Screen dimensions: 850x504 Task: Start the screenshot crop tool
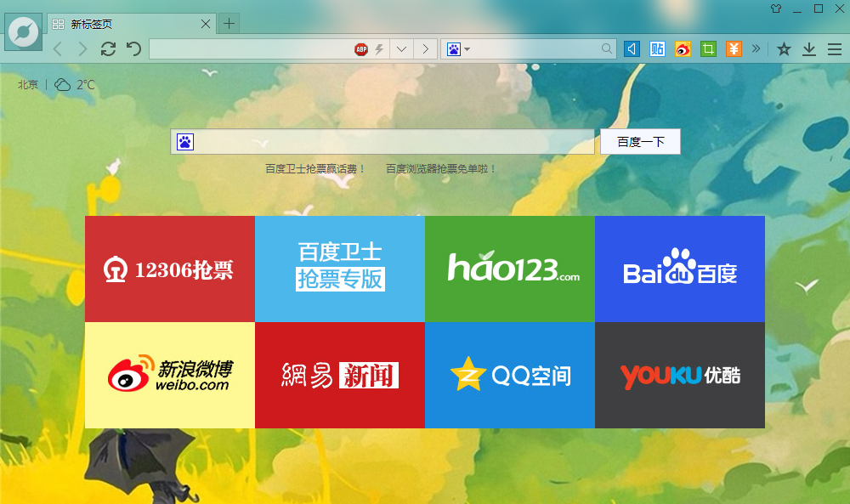[x=708, y=49]
